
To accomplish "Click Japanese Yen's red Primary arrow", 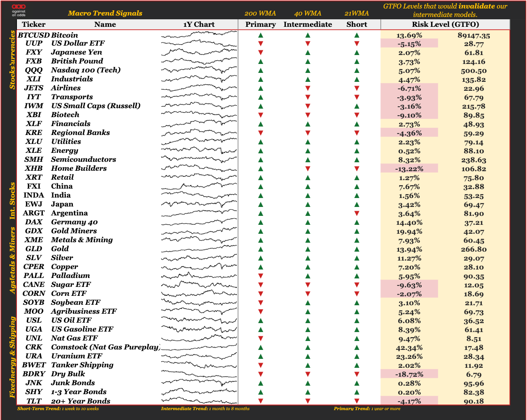I will tap(260, 53).
